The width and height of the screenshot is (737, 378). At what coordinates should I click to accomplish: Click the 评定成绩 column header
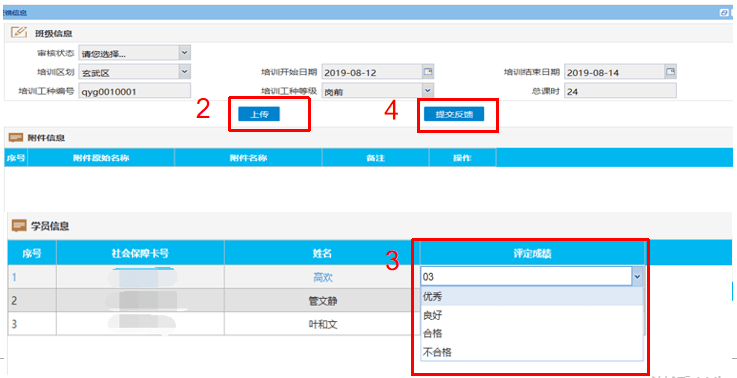532,254
